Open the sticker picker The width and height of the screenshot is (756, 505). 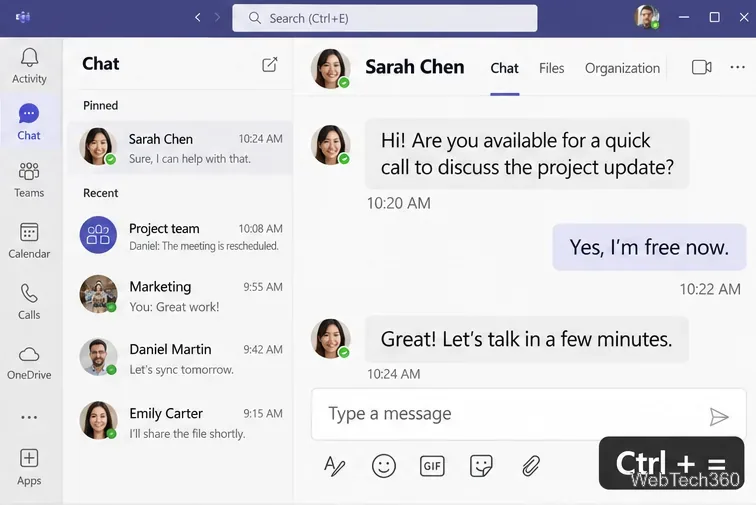coord(481,466)
